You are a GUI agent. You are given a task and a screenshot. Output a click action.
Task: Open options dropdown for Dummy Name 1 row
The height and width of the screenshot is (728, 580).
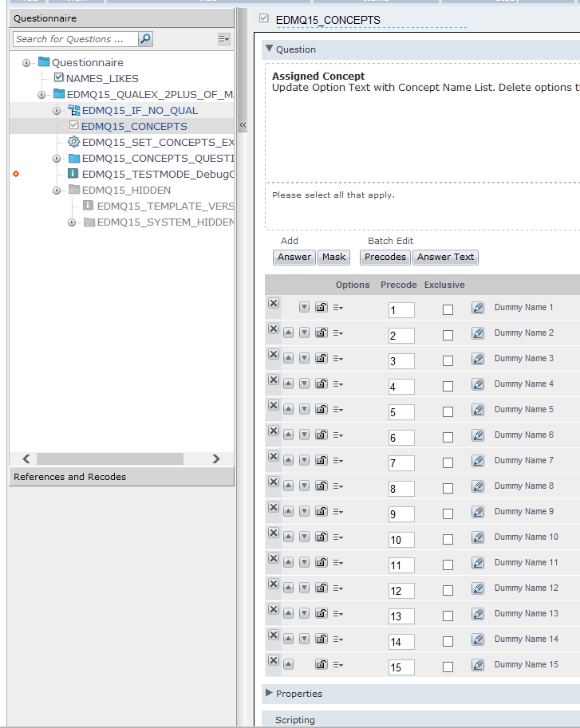pos(338,307)
